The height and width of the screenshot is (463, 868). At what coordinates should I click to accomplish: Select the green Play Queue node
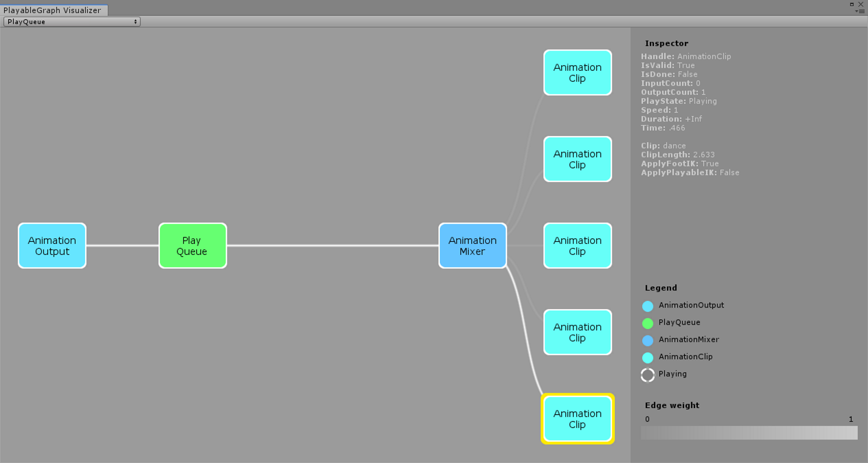(193, 246)
